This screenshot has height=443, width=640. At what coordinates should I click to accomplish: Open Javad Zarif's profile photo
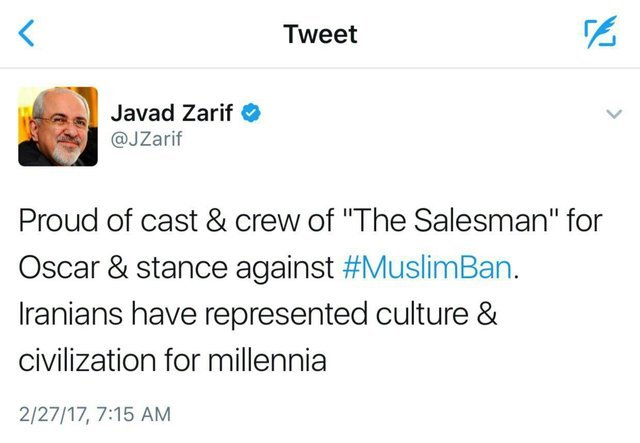tap(58, 125)
